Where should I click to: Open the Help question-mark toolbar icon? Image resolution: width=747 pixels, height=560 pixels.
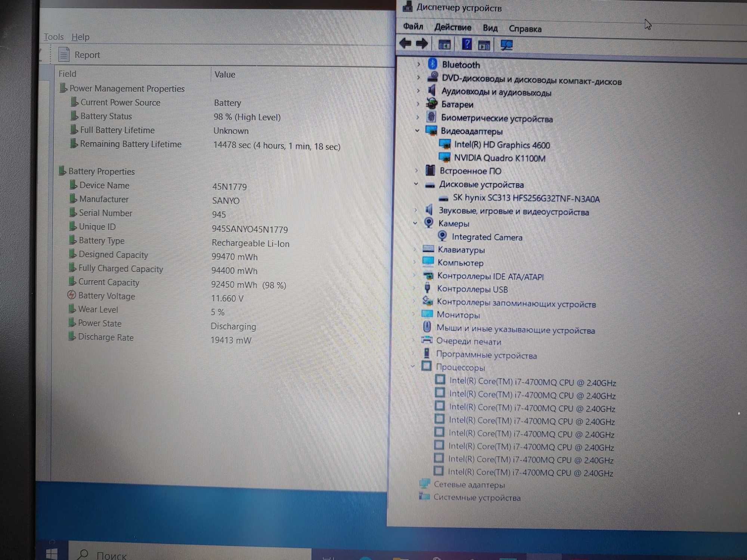tap(467, 44)
